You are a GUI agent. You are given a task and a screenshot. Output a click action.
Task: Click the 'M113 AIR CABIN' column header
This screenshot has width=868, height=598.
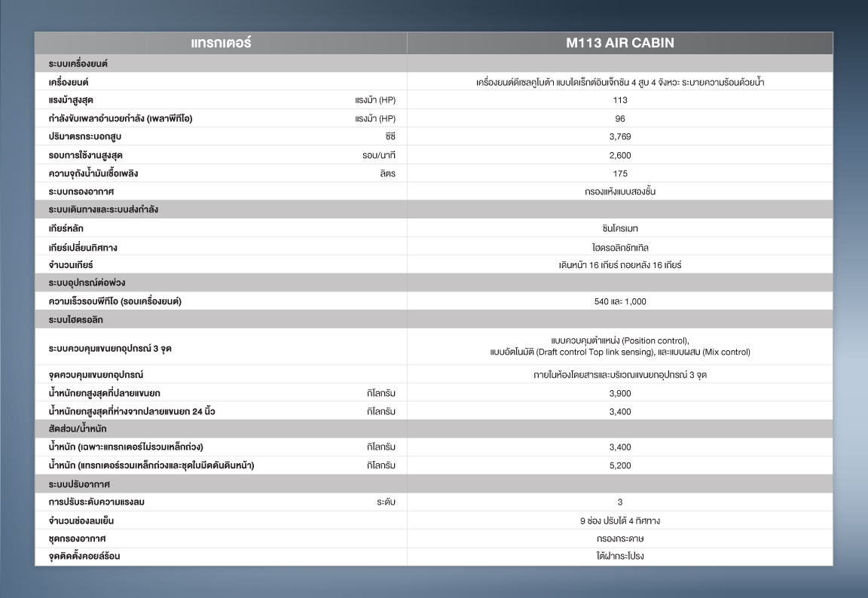(x=620, y=43)
